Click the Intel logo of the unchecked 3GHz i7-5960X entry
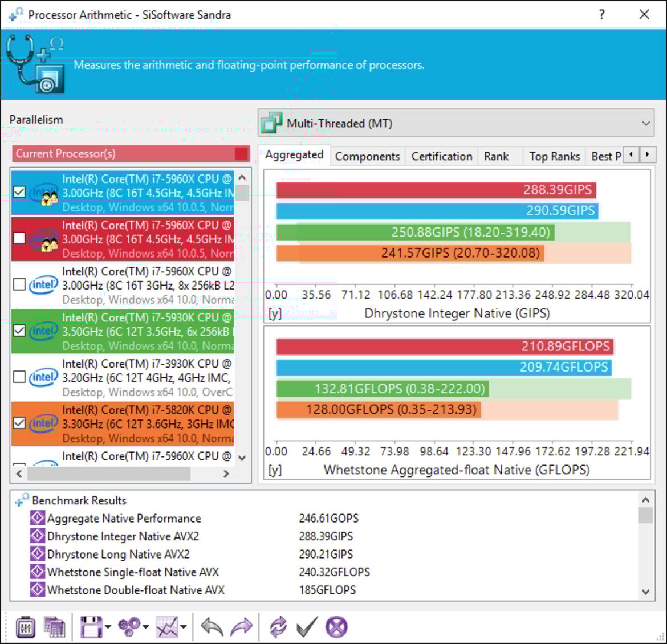 pos(43,284)
